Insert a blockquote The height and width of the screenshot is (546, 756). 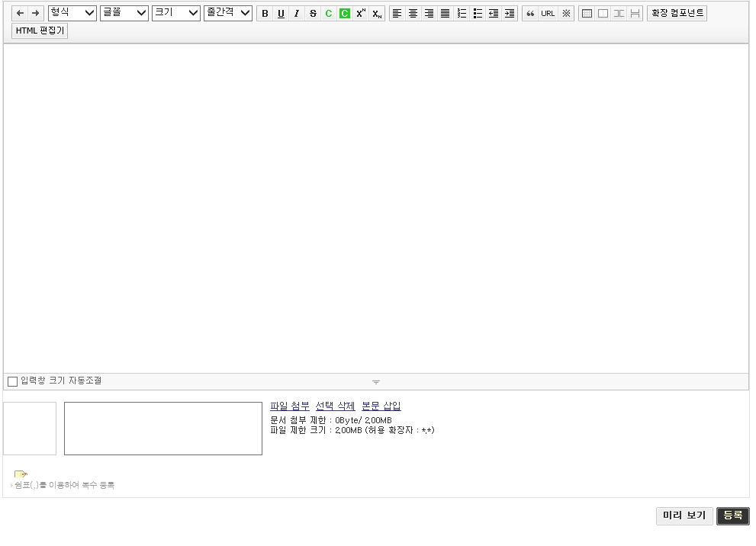(x=530, y=14)
